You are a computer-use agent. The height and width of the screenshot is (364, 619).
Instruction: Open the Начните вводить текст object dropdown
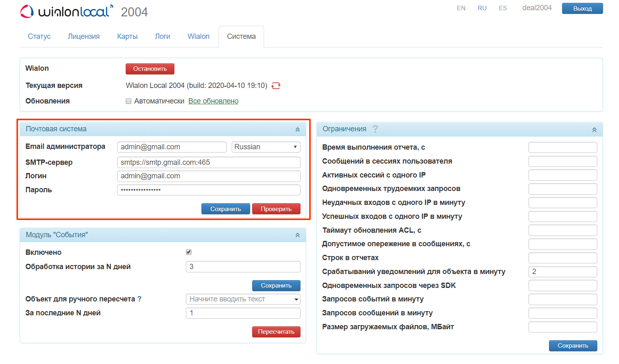(x=243, y=299)
